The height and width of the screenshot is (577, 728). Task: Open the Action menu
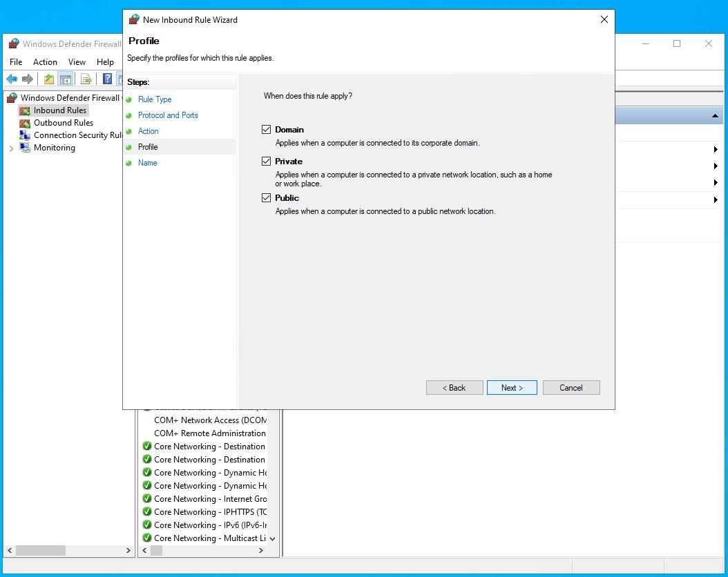[x=45, y=62]
